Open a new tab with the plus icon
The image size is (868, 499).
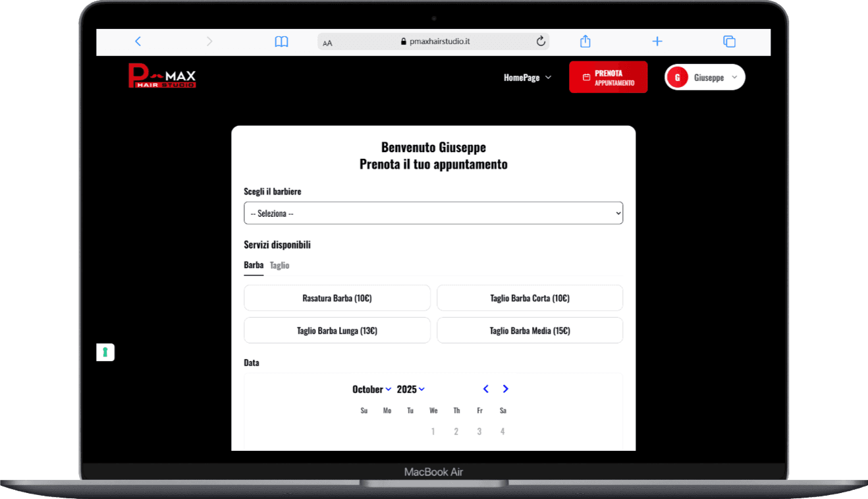[x=657, y=42]
